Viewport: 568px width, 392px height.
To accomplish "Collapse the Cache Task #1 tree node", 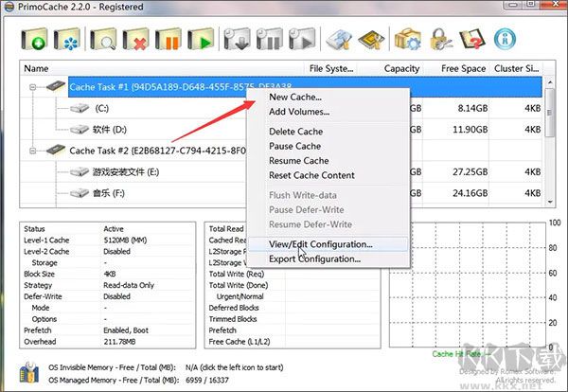I will pyautogui.click(x=32, y=87).
